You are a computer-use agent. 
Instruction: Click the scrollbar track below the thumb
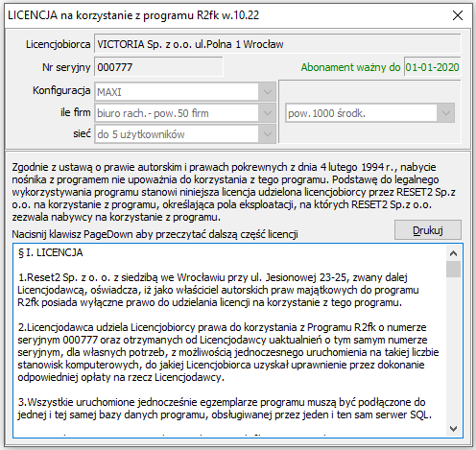click(453, 348)
